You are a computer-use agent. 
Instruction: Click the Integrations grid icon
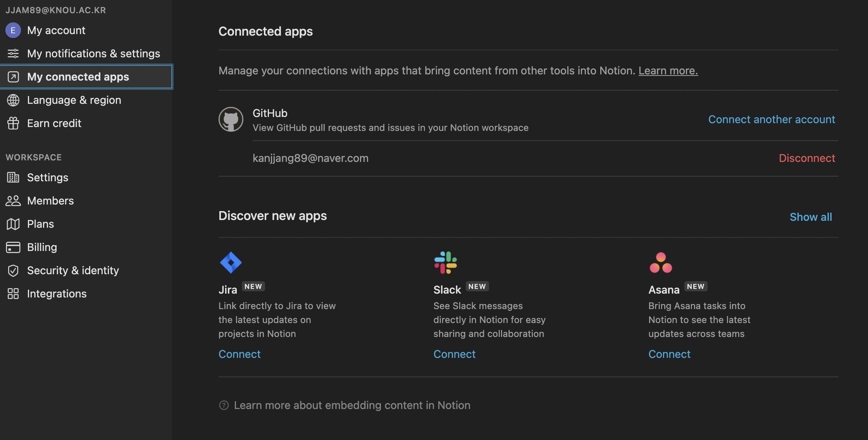coord(13,294)
